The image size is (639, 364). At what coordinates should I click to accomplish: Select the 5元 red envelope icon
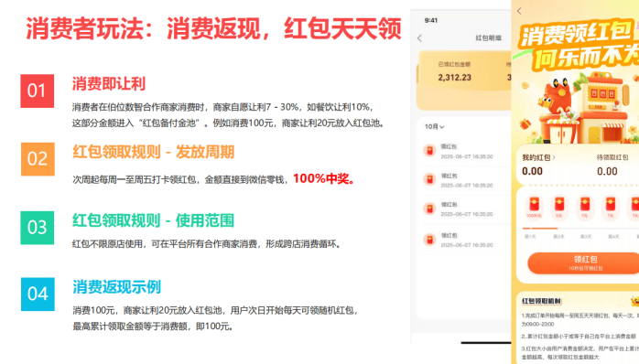(559, 204)
